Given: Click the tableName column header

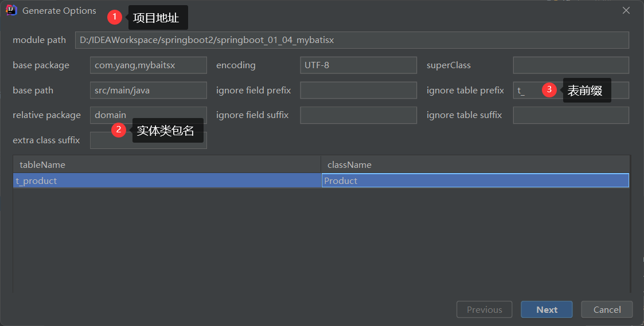Looking at the screenshot, I should 166,165.
